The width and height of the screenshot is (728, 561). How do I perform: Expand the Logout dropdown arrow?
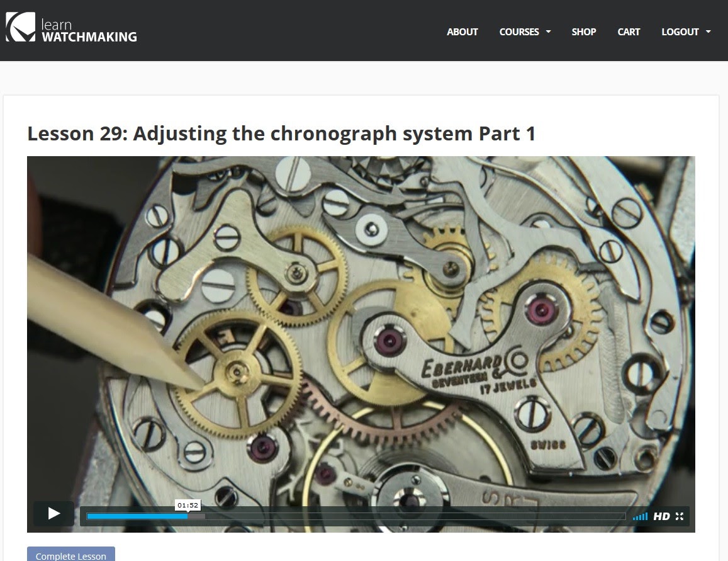[x=709, y=31]
